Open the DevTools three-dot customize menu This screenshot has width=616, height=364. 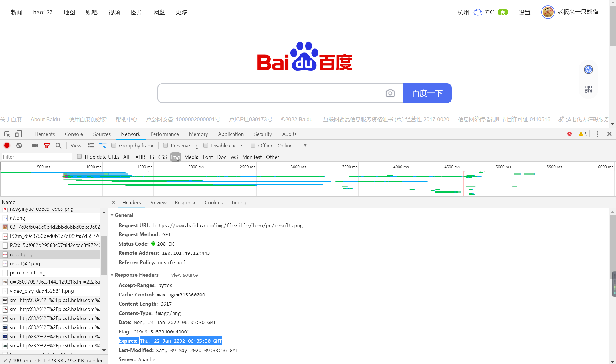click(597, 134)
